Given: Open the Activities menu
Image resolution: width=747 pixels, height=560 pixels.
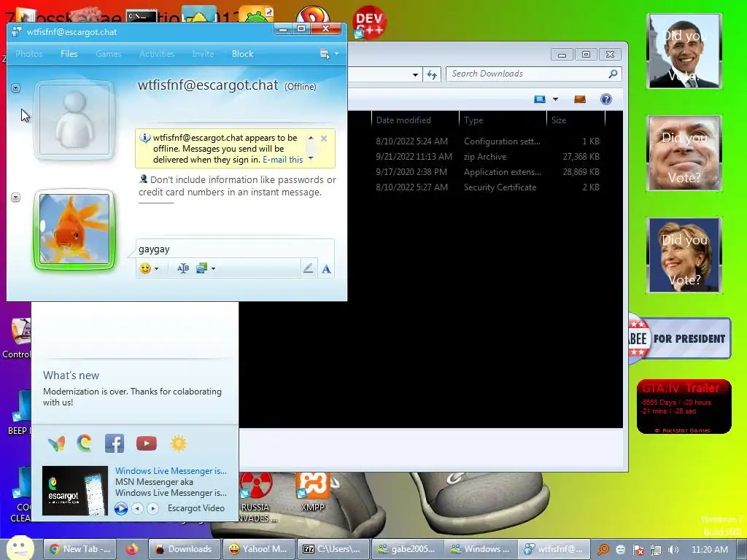Looking at the screenshot, I should [x=157, y=54].
